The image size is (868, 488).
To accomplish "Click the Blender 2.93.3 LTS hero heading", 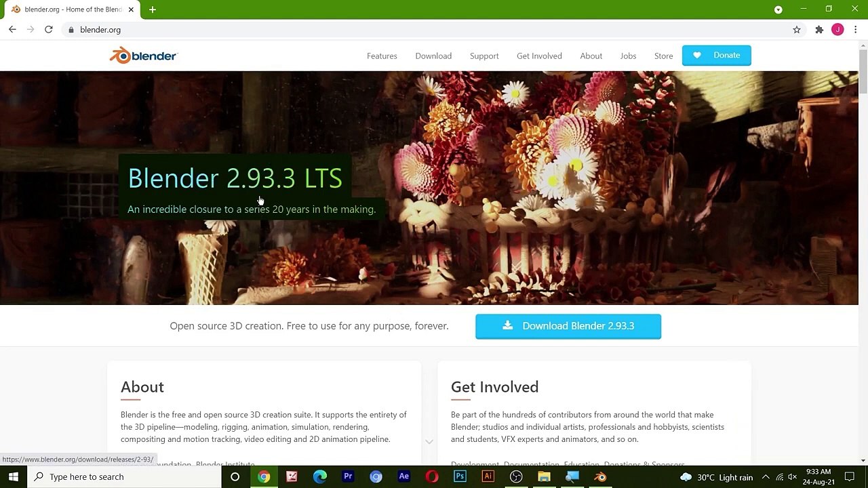I will (235, 178).
